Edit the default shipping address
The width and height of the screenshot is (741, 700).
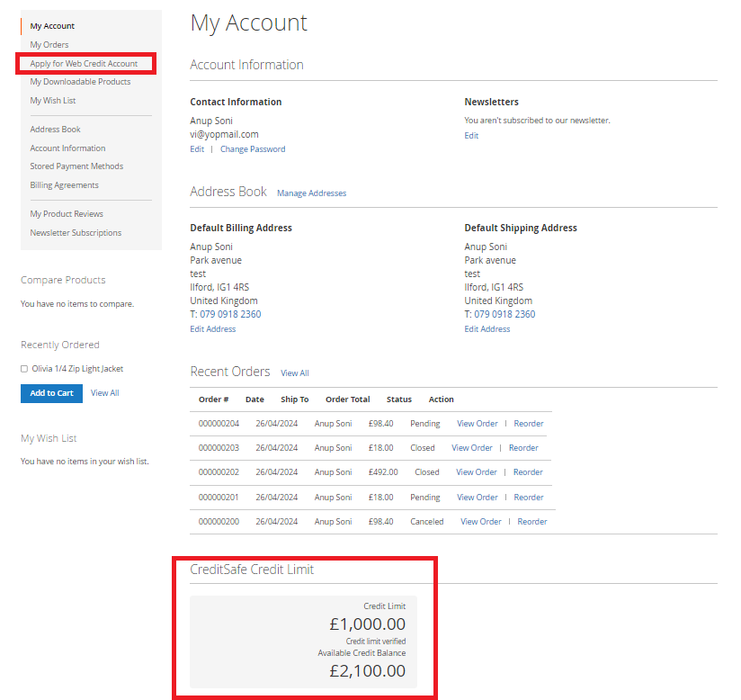point(487,329)
